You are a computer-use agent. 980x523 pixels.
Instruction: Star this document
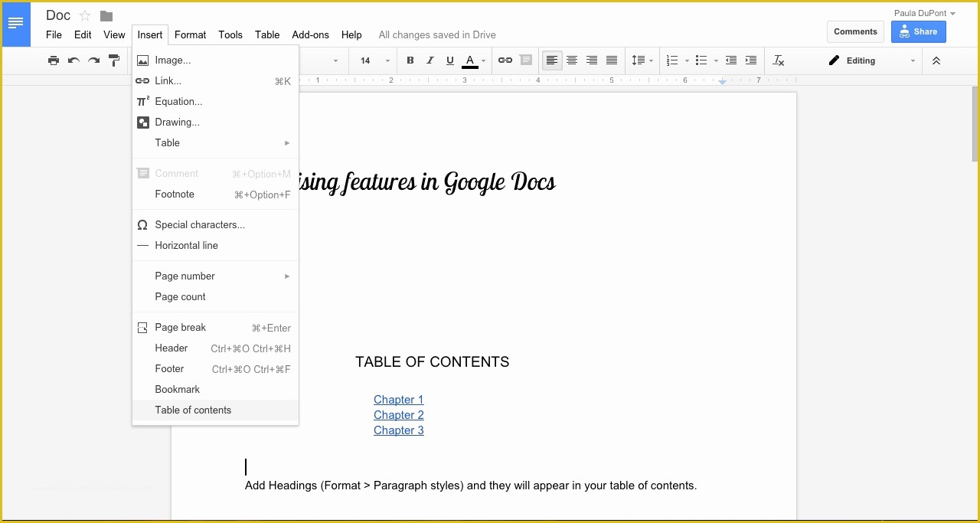pos(85,16)
